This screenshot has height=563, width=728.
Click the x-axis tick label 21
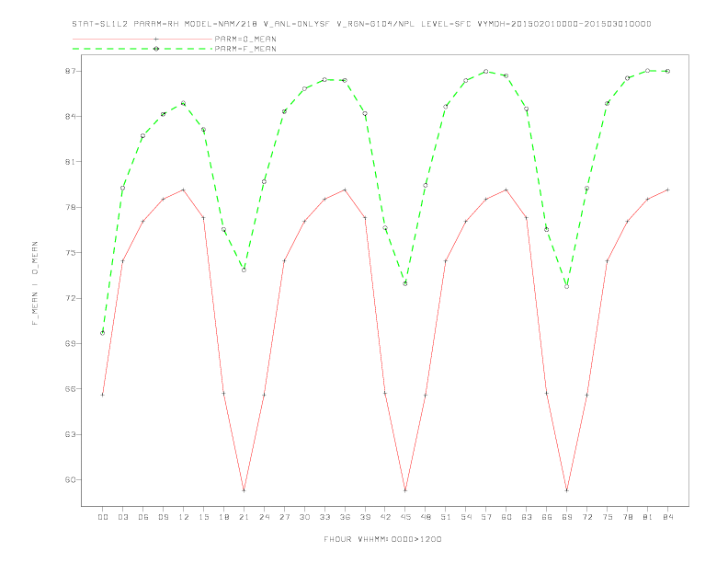point(245,517)
